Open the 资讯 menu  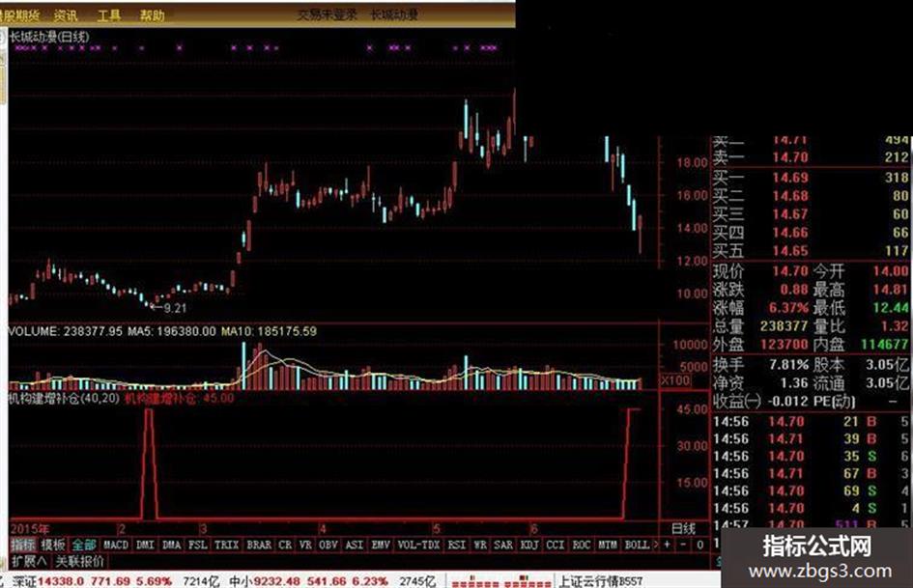[x=66, y=15]
